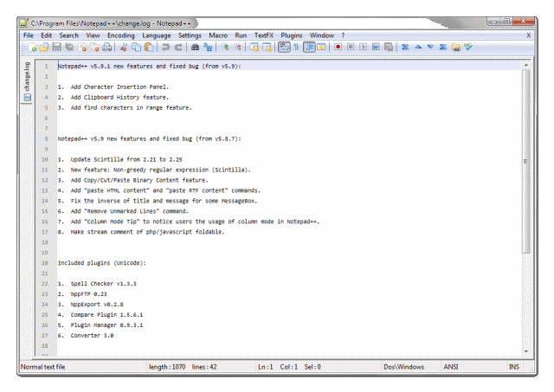Click the Compare plugin last-difference icon
554x392 pixels.
click(x=443, y=47)
